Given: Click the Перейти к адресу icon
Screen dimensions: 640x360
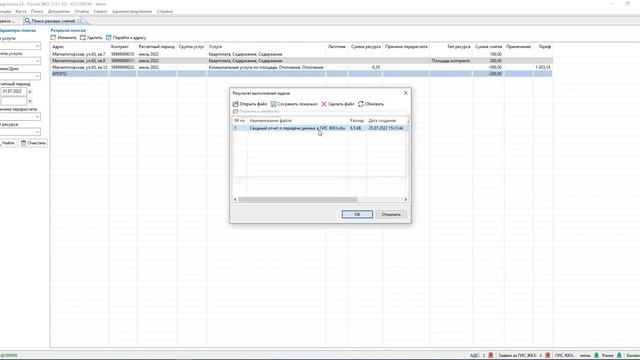Looking at the screenshot, I should (109, 38).
